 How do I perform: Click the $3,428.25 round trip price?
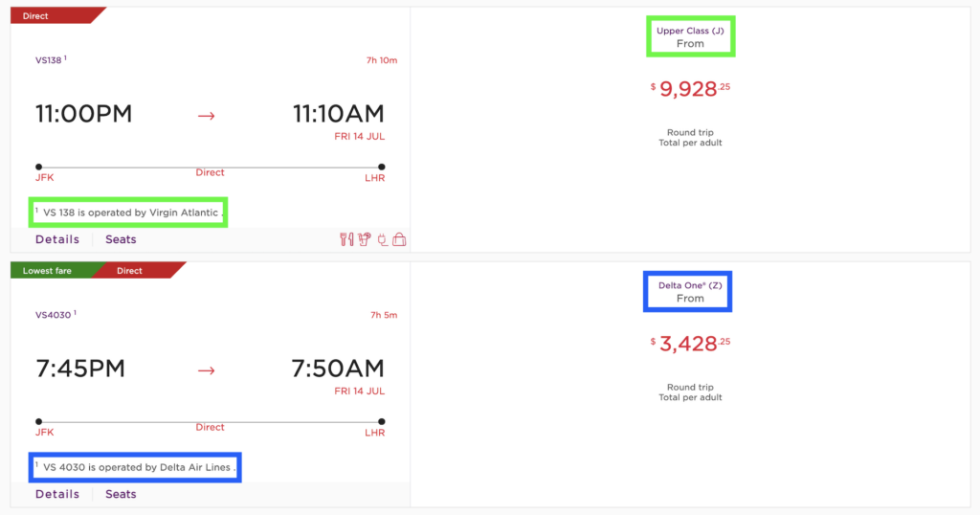point(689,345)
